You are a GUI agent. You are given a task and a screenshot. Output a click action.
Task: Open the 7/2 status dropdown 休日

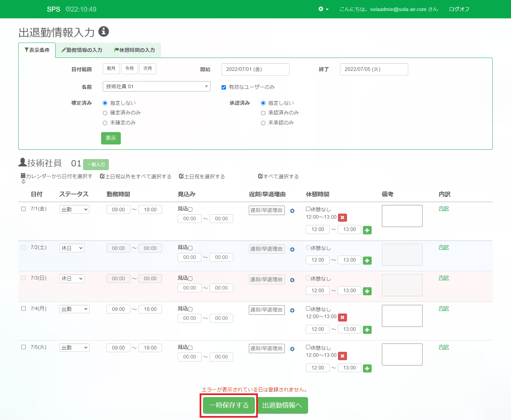[72, 248]
